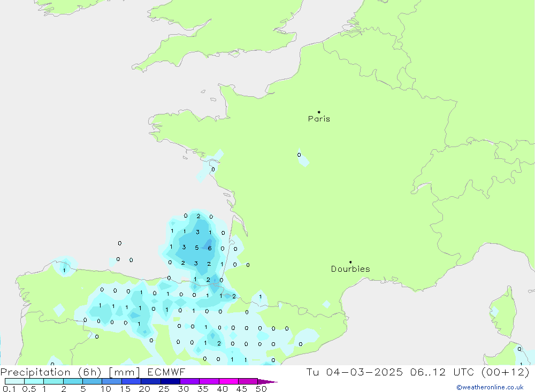Pick the 1–2 mm legend swatch

pos(53,381)
